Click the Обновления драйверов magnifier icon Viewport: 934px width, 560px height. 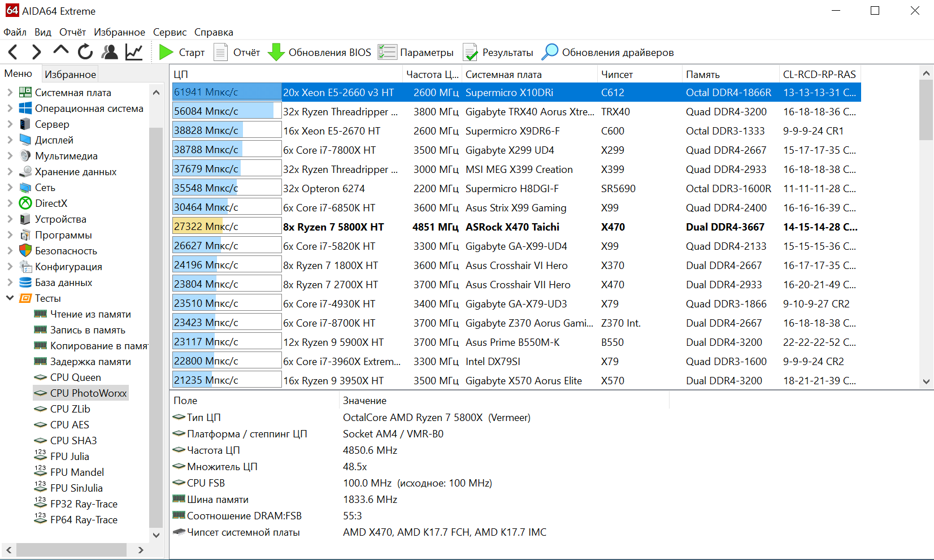(550, 52)
